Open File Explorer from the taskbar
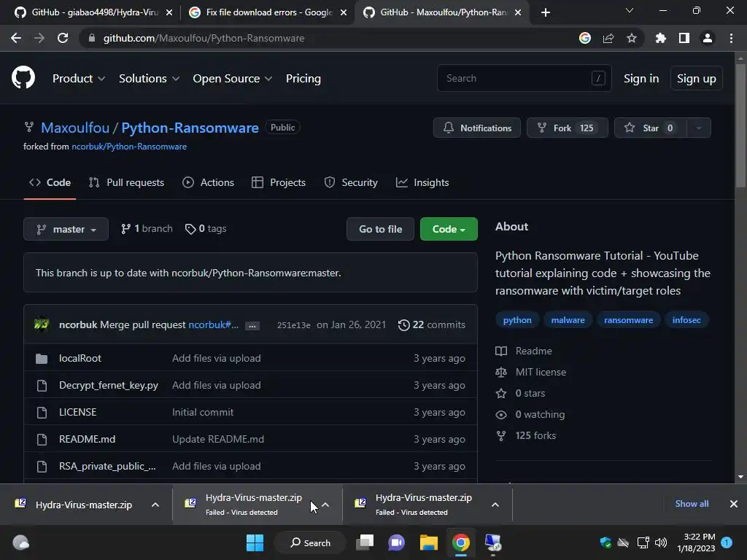This screenshot has height=560, width=747. click(429, 542)
